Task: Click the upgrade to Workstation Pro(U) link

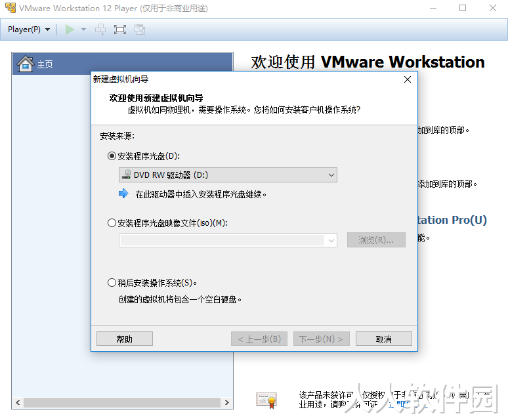Action: [x=452, y=220]
